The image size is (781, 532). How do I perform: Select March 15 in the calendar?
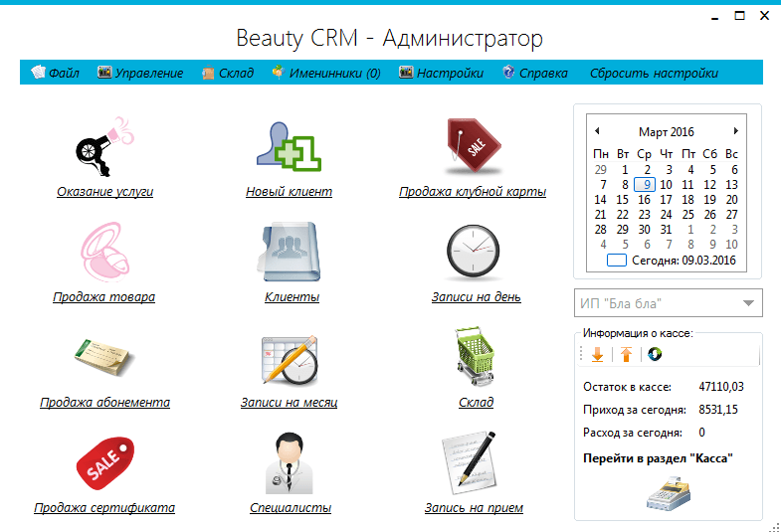pos(622,200)
